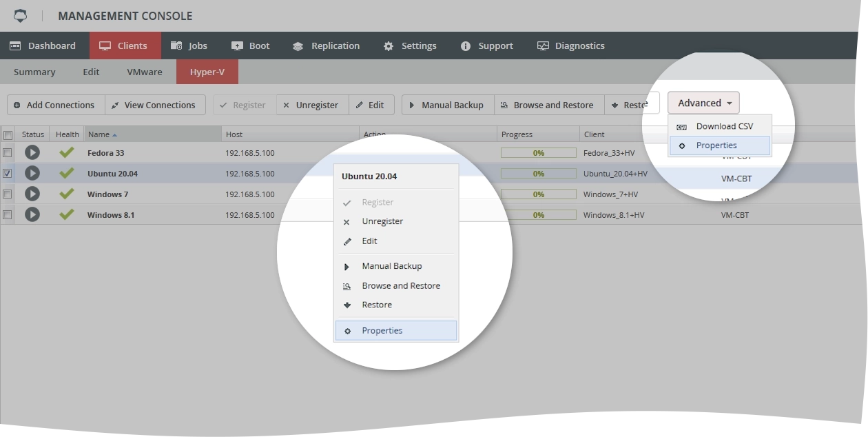Choose Download CSV from Advanced menu
The height and width of the screenshot is (437, 868).
pyautogui.click(x=720, y=126)
